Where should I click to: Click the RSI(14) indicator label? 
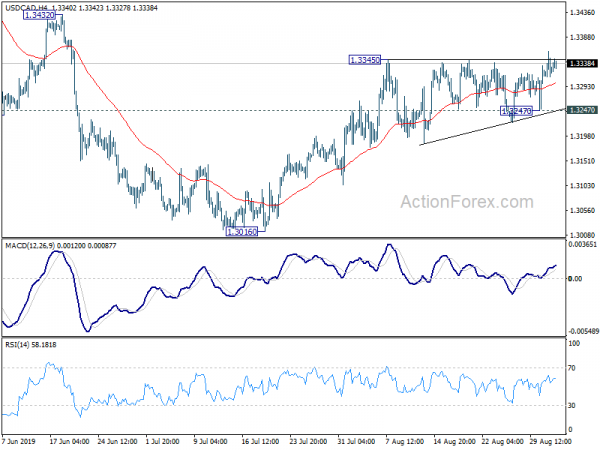(x=18, y=345)
